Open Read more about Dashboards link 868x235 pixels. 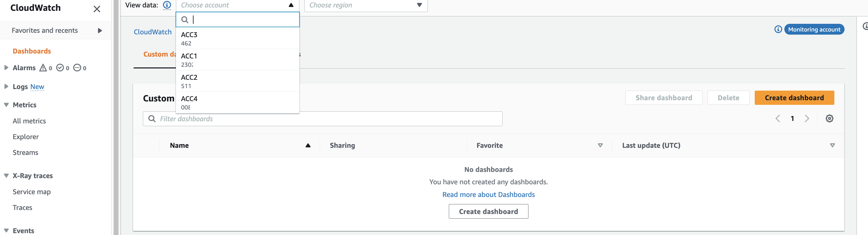pos(488,195)
